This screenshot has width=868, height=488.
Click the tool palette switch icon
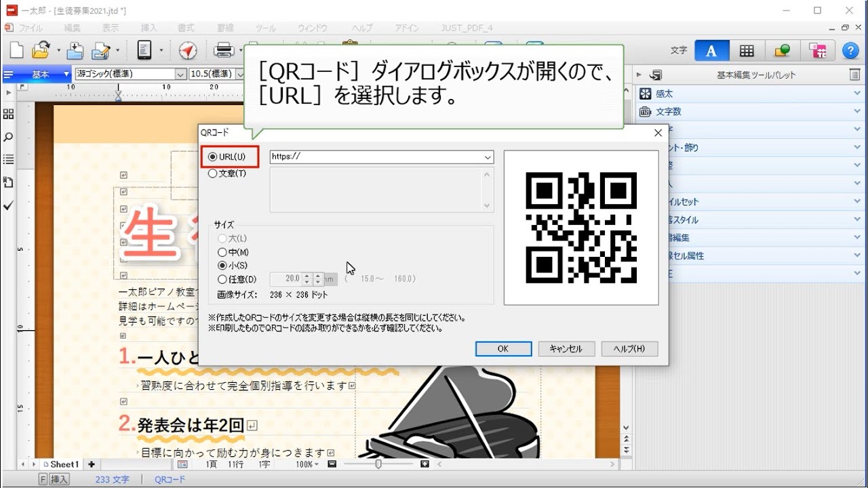[x=655, y=75]
